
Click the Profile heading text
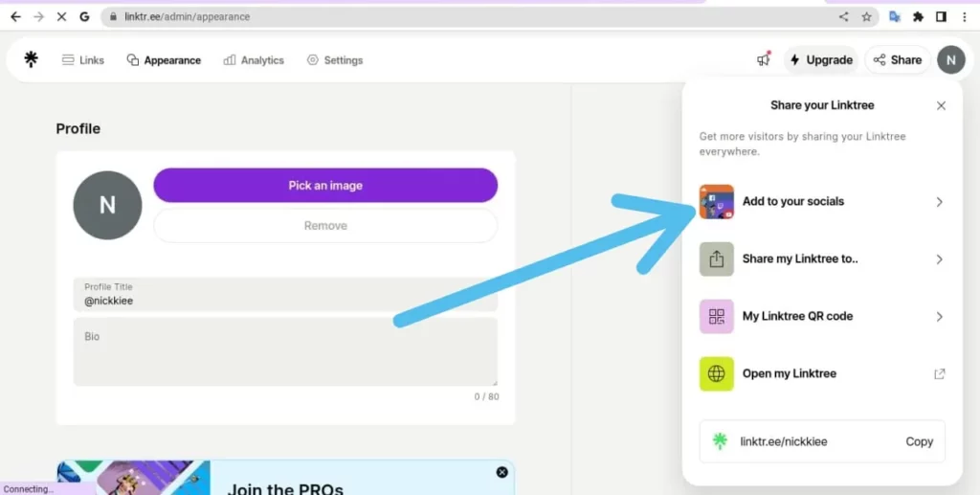pos(78,128)
